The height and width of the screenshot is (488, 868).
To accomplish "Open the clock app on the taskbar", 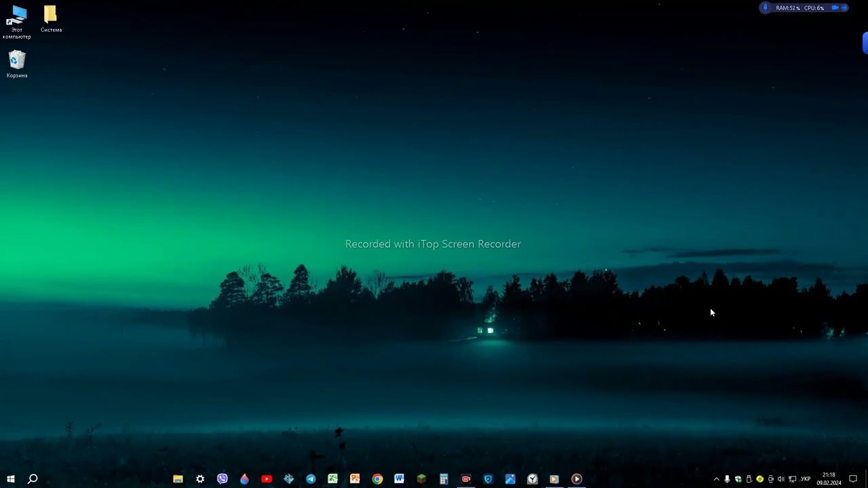I will click(532, 479).
